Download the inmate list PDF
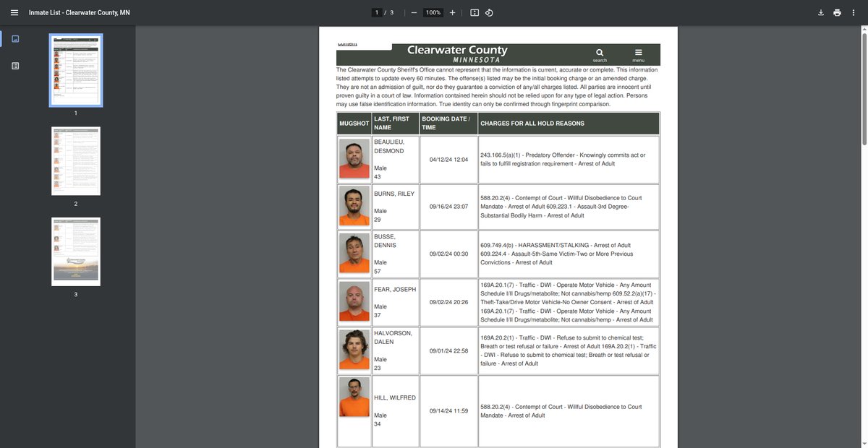The width and height of the screenshot is (868, 448). pyautogui.click(x=821, y=13)
